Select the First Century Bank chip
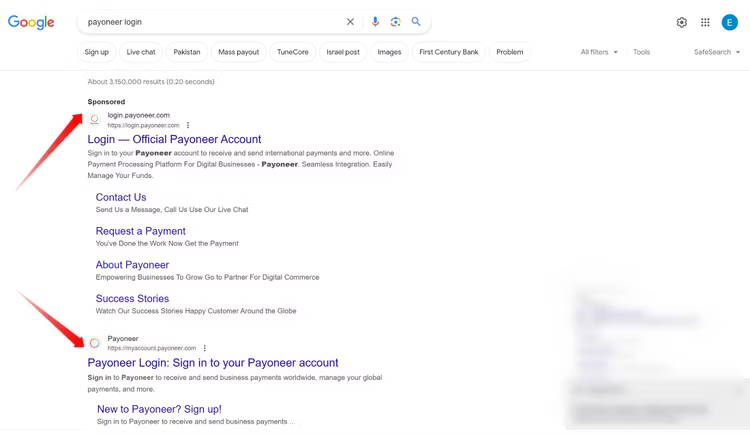The width and height of the screenshot is (750, 435). (x=448, y=52)
